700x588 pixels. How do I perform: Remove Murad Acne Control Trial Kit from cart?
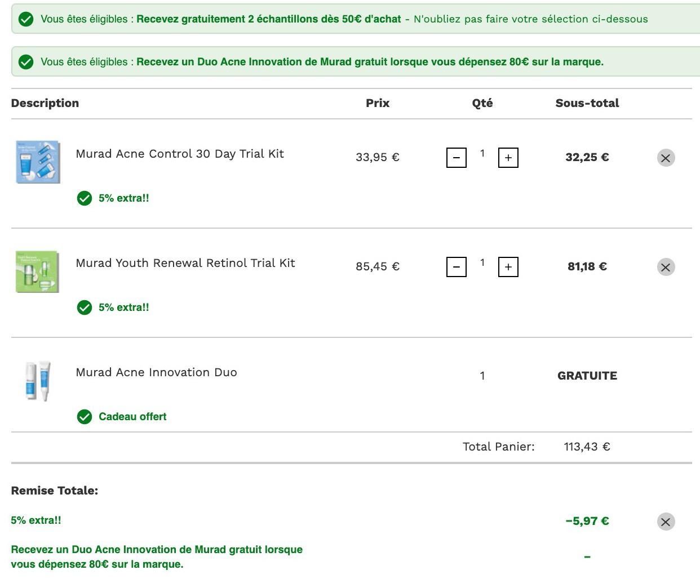(666, 158)
